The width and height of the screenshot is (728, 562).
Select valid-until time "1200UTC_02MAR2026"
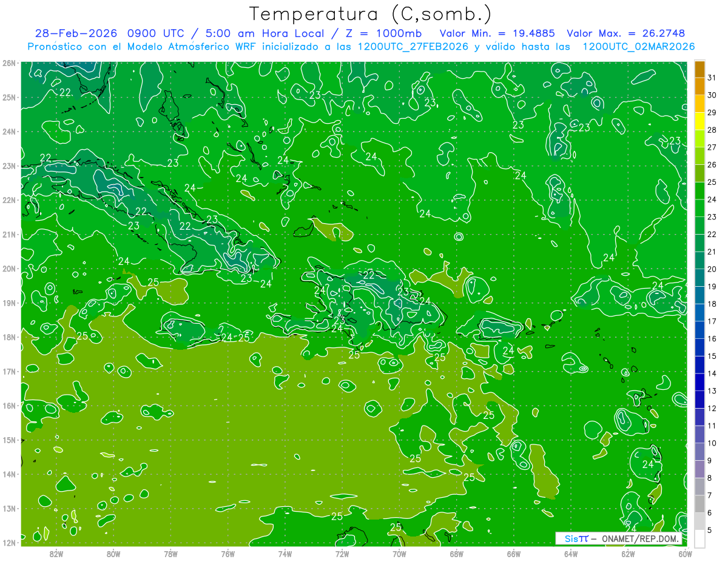click(x=638, y=47)
